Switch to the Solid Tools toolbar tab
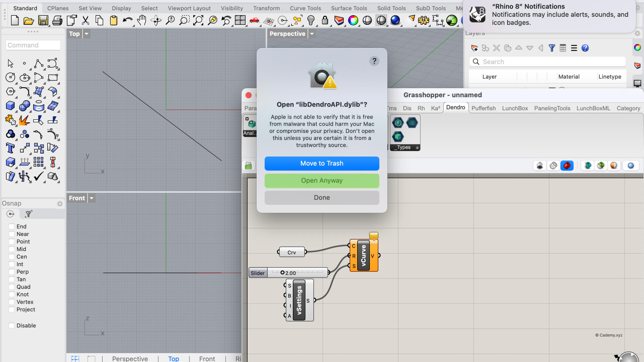This screenshot has height=362, width=644. click(x=391, y=8)
